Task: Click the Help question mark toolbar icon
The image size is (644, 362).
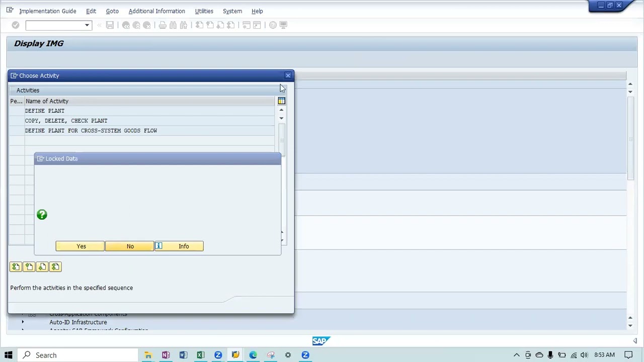Action: (273, 25)
